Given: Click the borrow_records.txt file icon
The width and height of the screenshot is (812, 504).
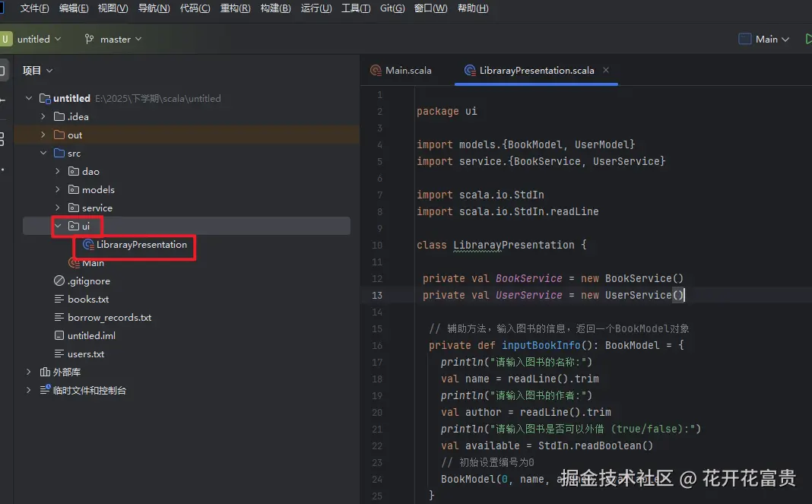Looking at the screenshot, I should click(59, 317).
